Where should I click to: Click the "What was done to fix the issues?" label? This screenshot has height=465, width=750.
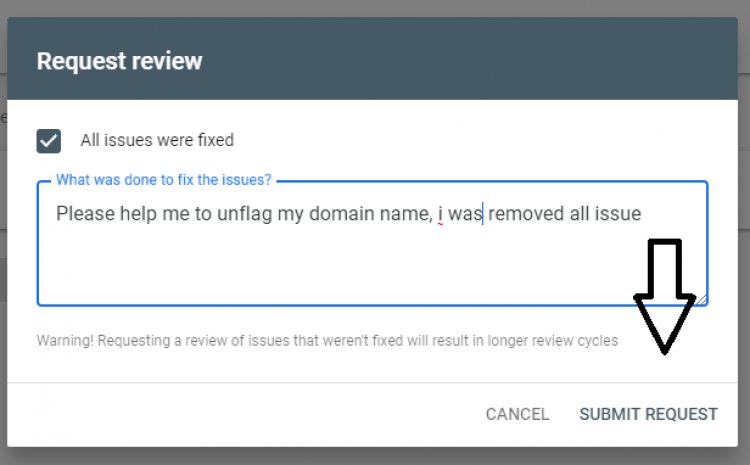[x=164, y=180]
